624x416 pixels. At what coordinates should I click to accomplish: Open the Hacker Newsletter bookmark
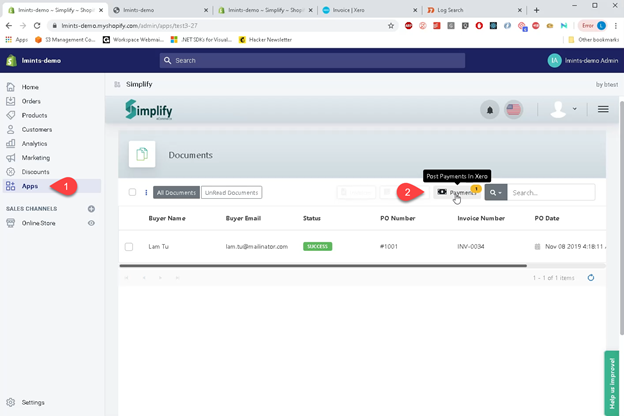[265, 39]
